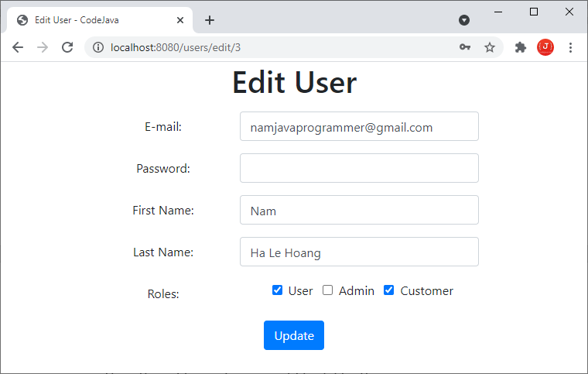Uncheck the Customer role checkbox
Viewport: 588px width, 374px height.
388,290
